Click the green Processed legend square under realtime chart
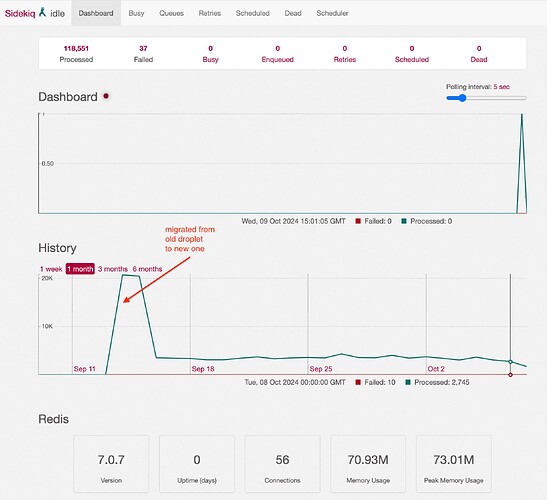Viewport: 547px width, 500px height. tap(404, 221)
